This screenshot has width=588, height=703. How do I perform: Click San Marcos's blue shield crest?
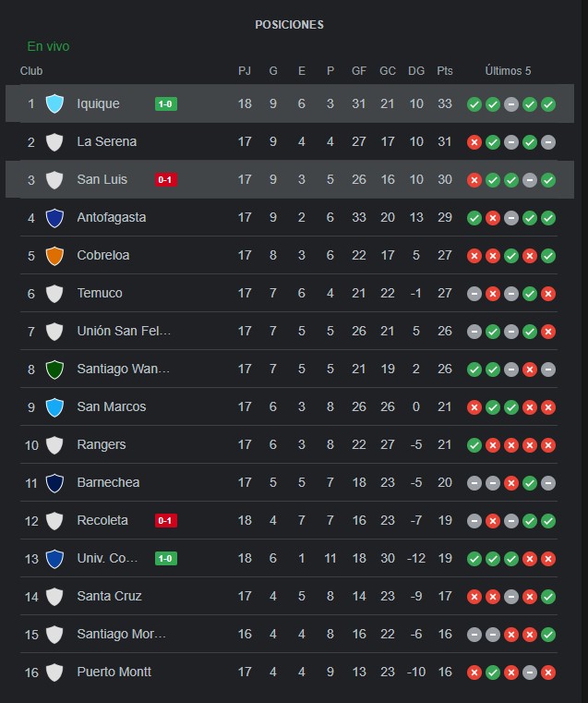(54, 407)
